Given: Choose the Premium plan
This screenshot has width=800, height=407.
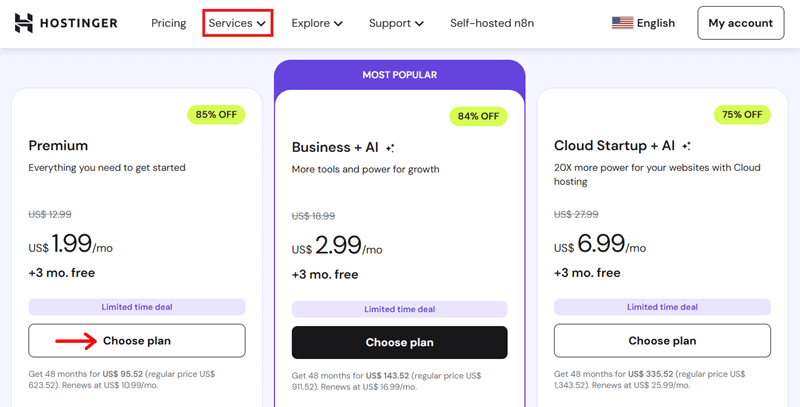Looking at the screenshot, I should (x=137, y=341).
